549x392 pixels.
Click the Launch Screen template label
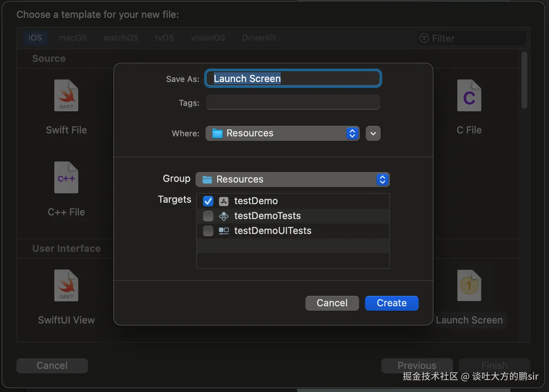point(469,320)
